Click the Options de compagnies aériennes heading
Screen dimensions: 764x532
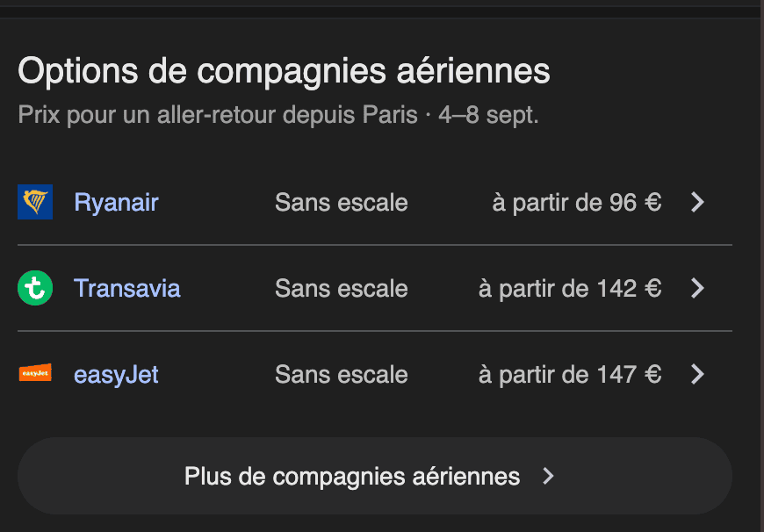click(x=284, y=72)
